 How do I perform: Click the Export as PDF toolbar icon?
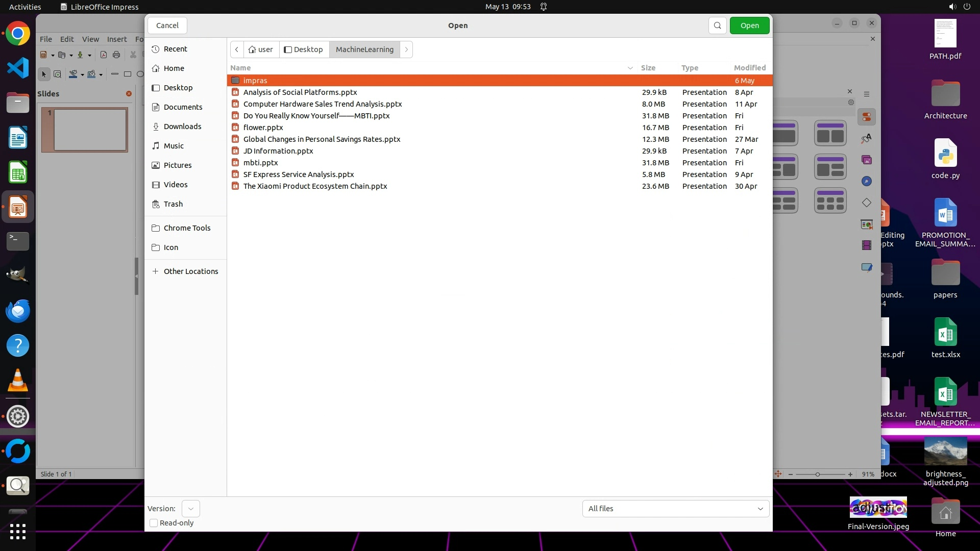pos(104,55)
